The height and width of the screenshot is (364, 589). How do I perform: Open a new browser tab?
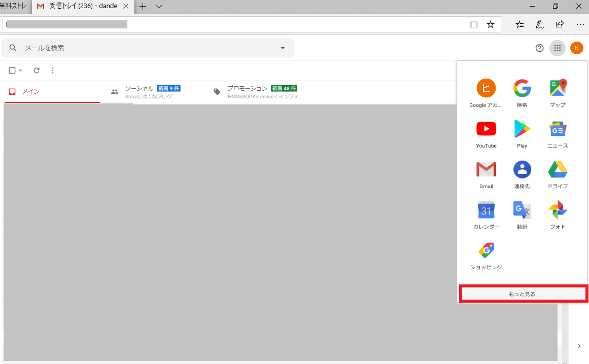coord(143,7)
